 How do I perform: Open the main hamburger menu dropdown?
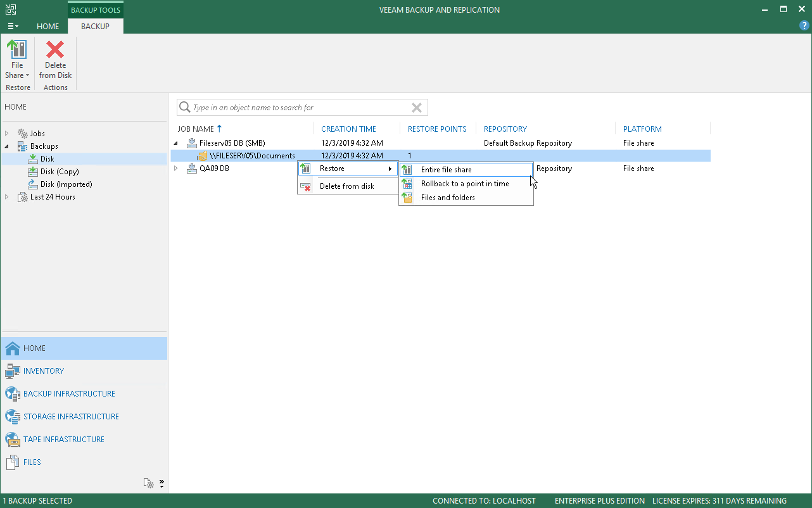click(x=13, y=26)
